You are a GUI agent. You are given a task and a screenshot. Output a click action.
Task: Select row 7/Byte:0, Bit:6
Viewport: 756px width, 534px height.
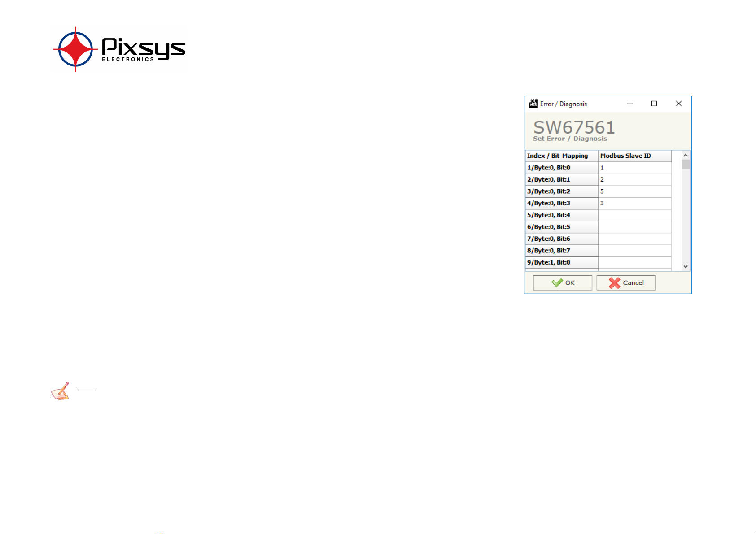click(562, 239)
